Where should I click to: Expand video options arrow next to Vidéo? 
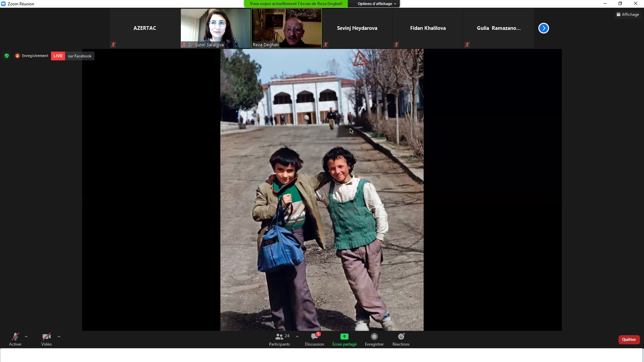coord(59,337)
